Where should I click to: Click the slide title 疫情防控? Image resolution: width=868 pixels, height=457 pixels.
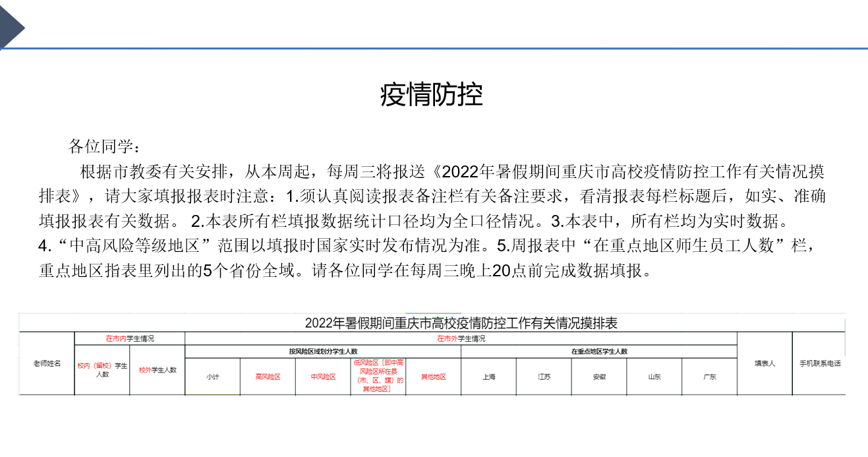tap(432, 95)
